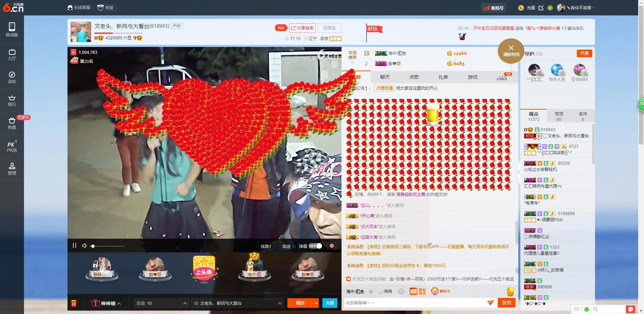
Task: Click the 转转乐 spin wheel icon
Action: 441,291
